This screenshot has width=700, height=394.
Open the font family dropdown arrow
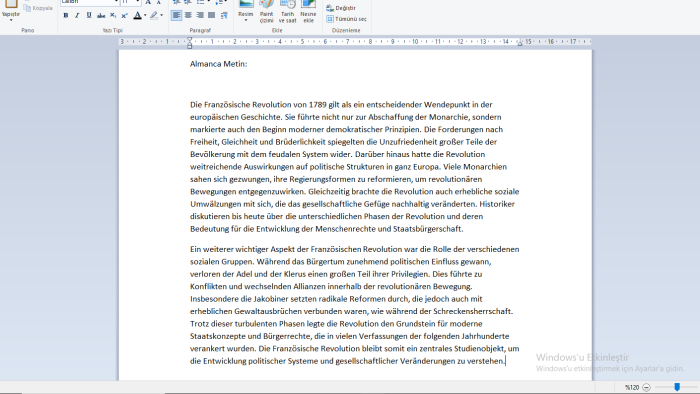tap(116, 2)
